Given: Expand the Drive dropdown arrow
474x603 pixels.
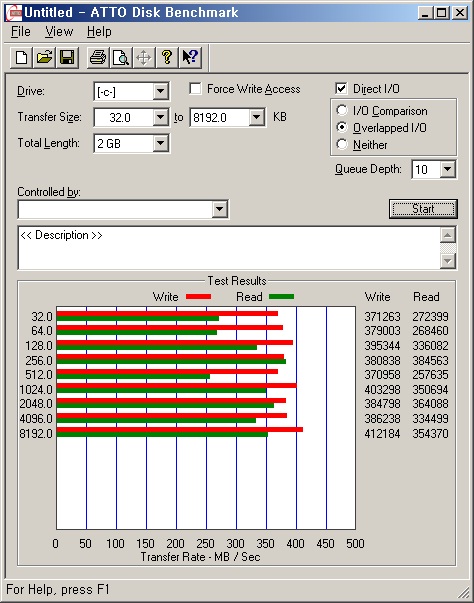Looking at the screenshot, I should point(160,92).
